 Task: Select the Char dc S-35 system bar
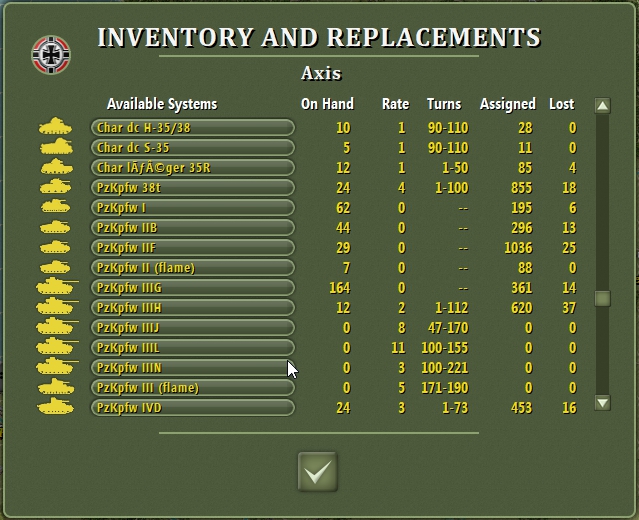[192, 148]
